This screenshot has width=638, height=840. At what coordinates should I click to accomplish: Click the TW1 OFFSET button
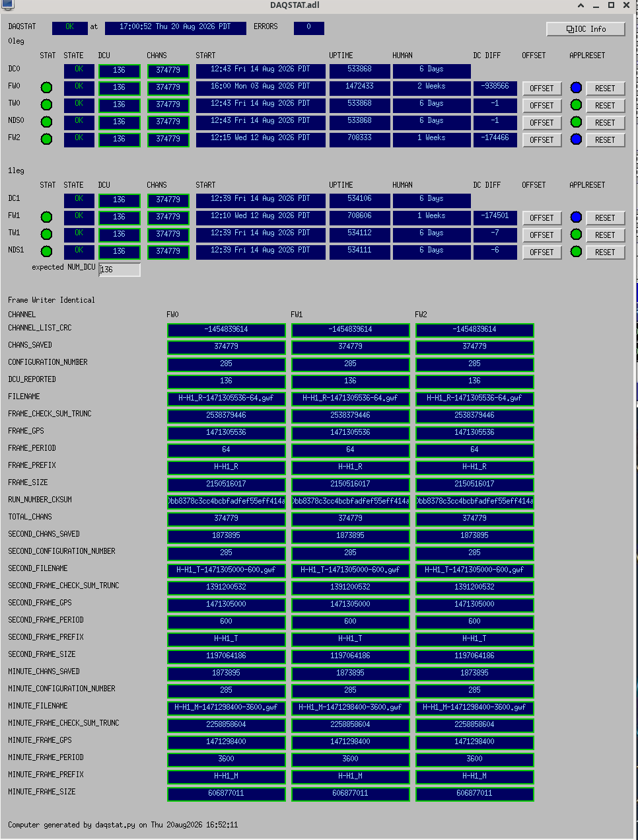pos(542,235)
